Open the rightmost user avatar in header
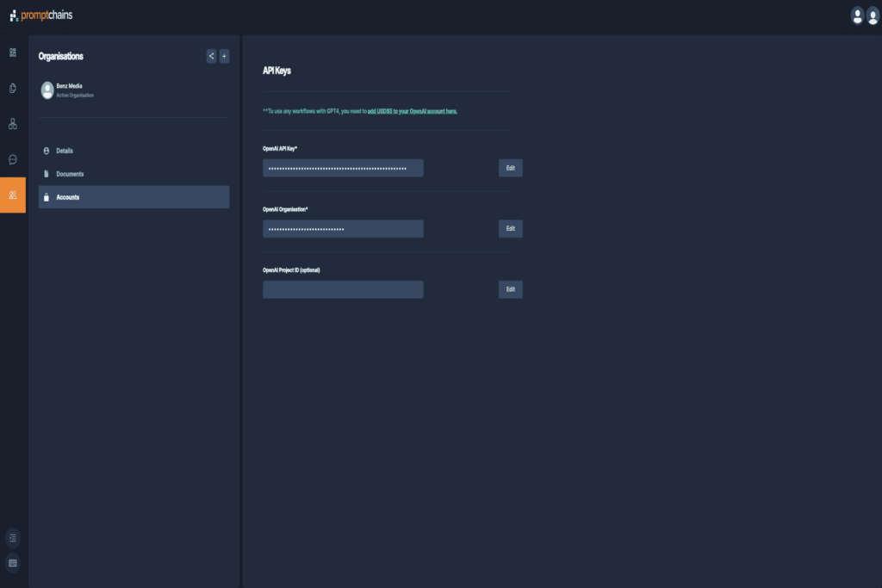This screenshot has height=588, width=882. click(873, 15)
